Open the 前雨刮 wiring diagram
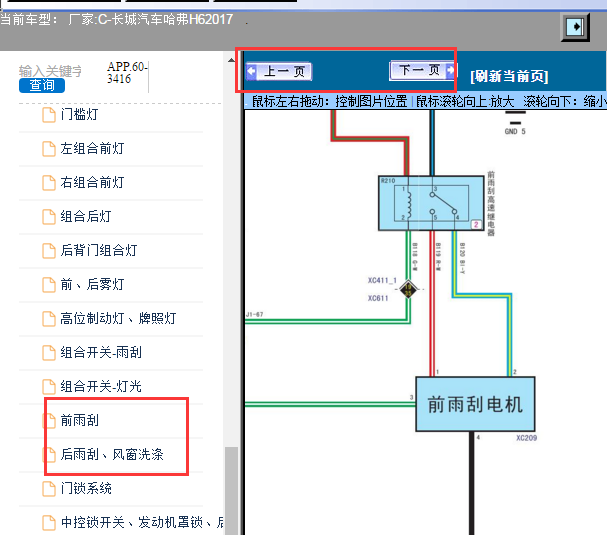Viewport: 607px width, 535px height. pos(79,420)
